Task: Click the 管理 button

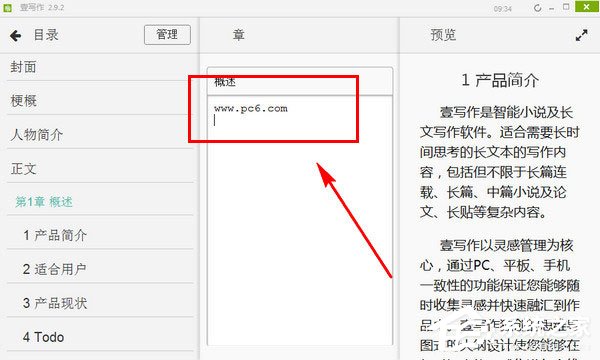Action: pyautogui.click(x=167, y=35)
